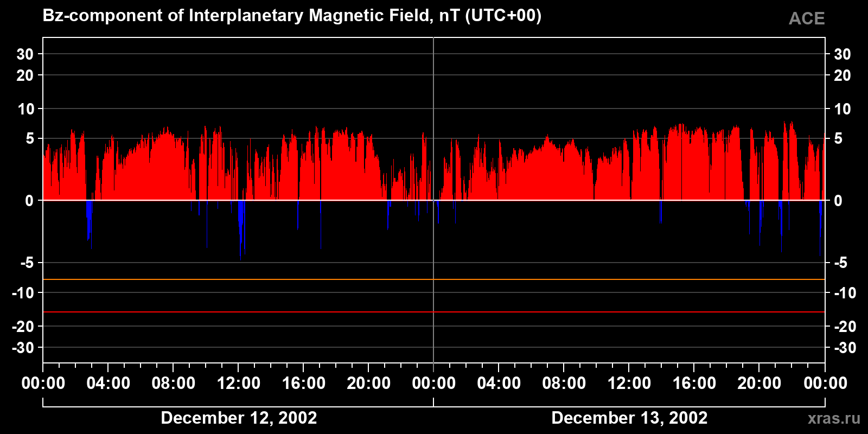The image size is (868, 434).
Task: Click the 04:00 tick label under December 12
Action: [108, 383]
